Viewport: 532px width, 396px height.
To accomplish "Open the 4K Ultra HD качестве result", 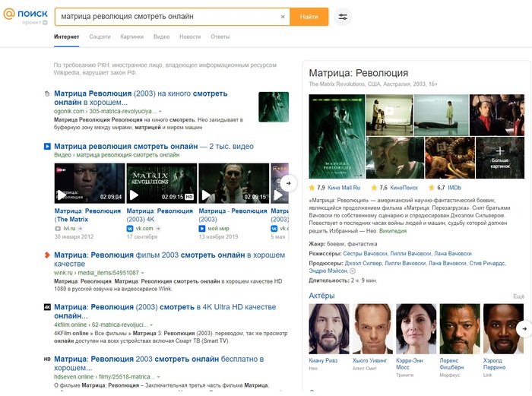I will pos(165,311).
